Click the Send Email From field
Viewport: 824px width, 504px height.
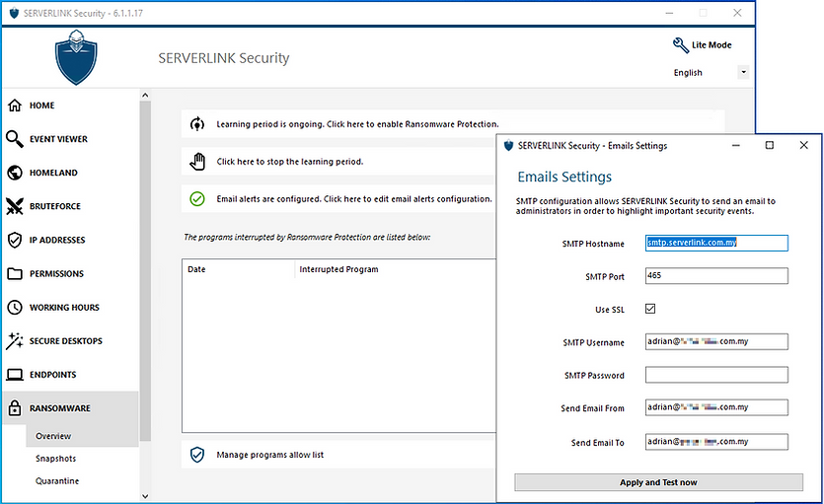pyautogui.click(x=716, y=407)
